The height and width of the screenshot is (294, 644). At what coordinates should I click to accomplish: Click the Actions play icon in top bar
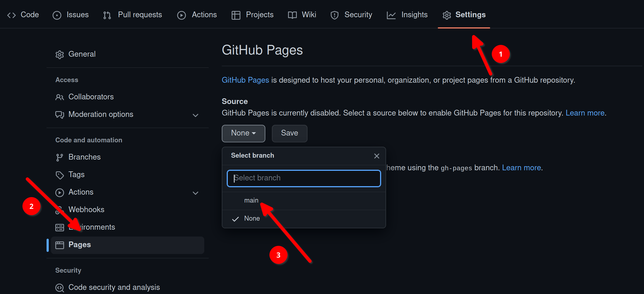(182, 15)
